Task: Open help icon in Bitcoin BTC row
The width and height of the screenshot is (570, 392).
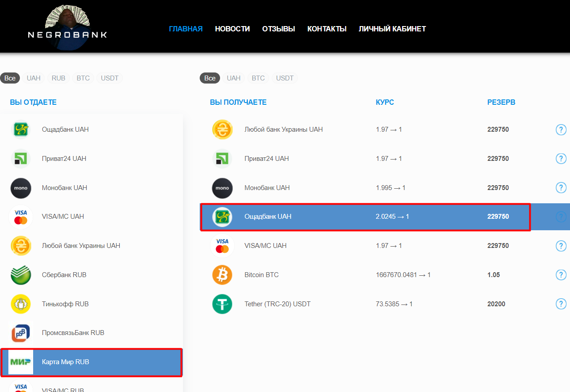Action: 561,275
